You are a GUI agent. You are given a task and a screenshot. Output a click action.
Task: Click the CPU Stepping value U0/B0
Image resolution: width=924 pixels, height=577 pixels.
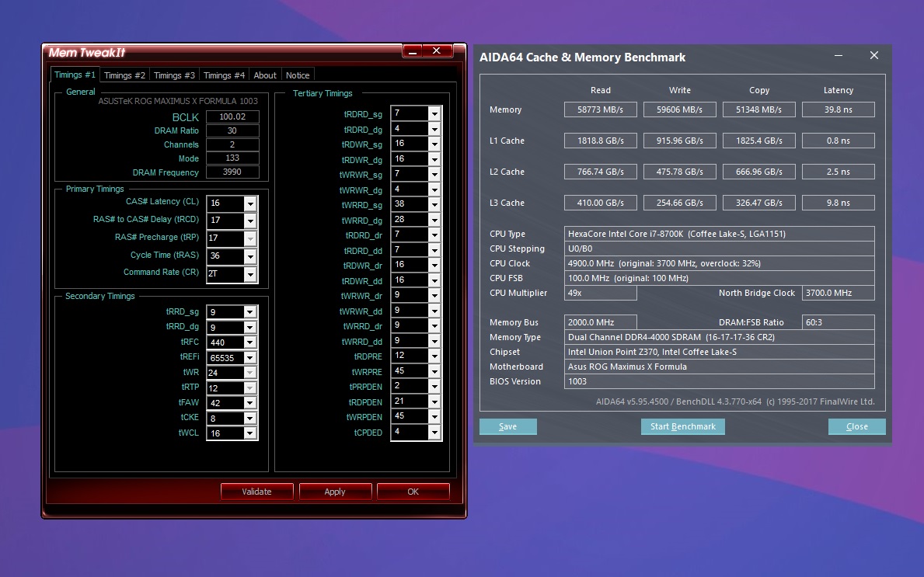[x=720, y=249]
